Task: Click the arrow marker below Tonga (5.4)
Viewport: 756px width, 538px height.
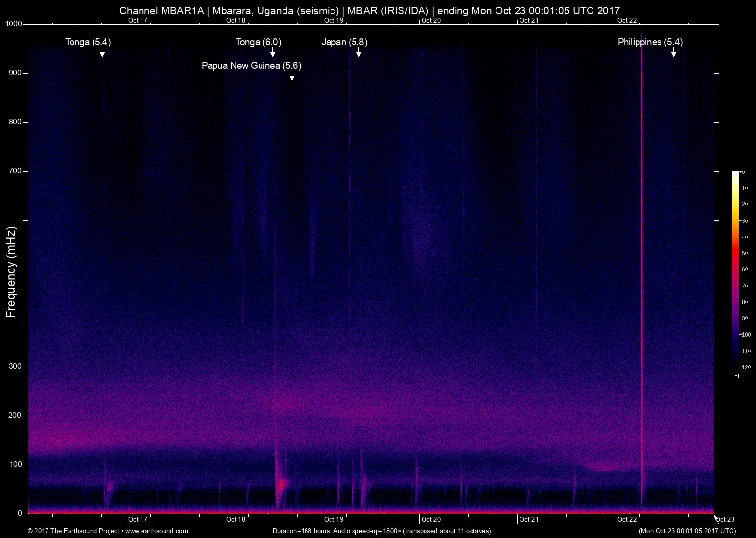Action: click(102, 53)
